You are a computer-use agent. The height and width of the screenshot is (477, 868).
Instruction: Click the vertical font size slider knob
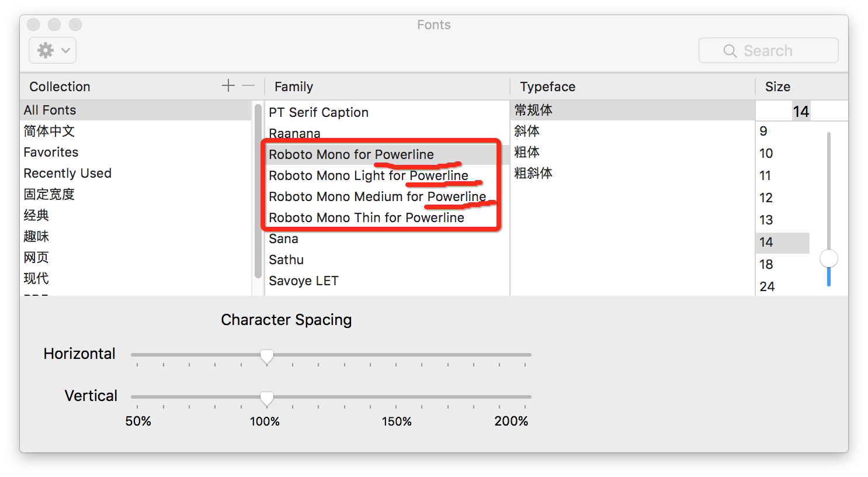(829, 258)
